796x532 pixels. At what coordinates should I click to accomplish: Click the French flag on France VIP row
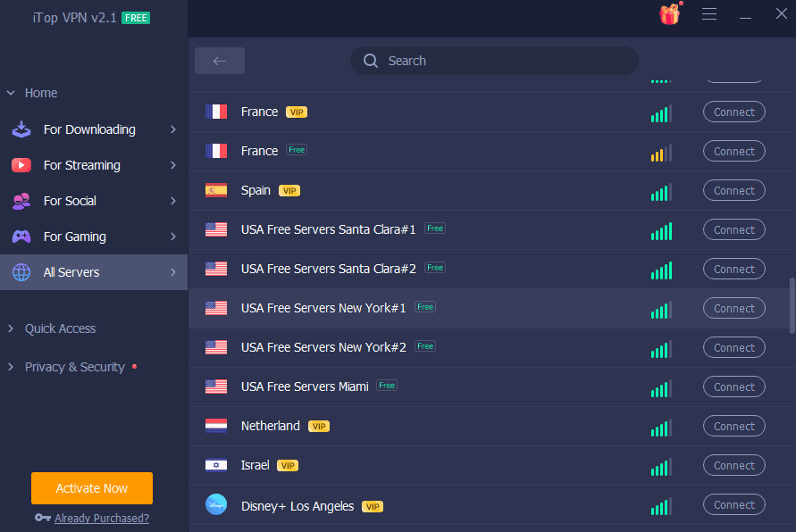216,112
